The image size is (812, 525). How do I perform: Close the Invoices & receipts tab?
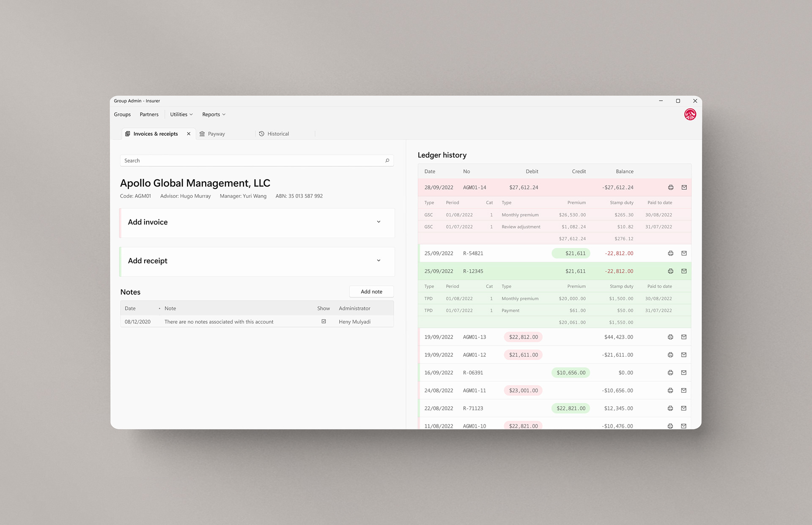click(x=189, y=134)
